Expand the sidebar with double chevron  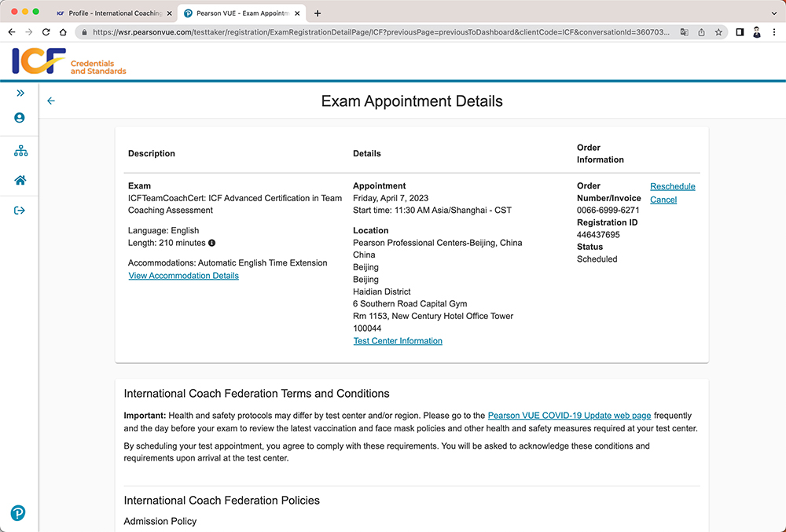[x=20, y=93]
